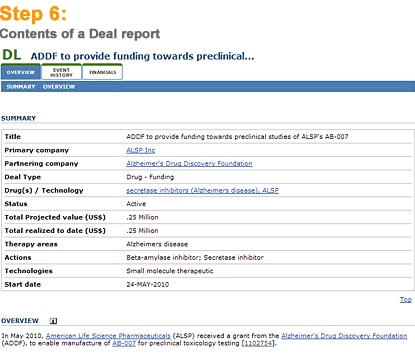Click the 'Active' status value
The width and height of the screenshot is (415, 360).
(x=136, y=204)
